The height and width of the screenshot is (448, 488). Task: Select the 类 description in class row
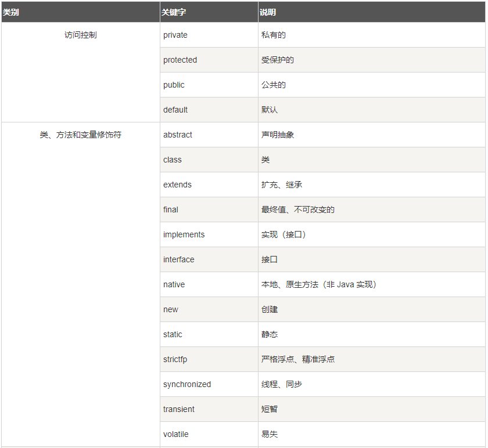(x=265, y=160)
